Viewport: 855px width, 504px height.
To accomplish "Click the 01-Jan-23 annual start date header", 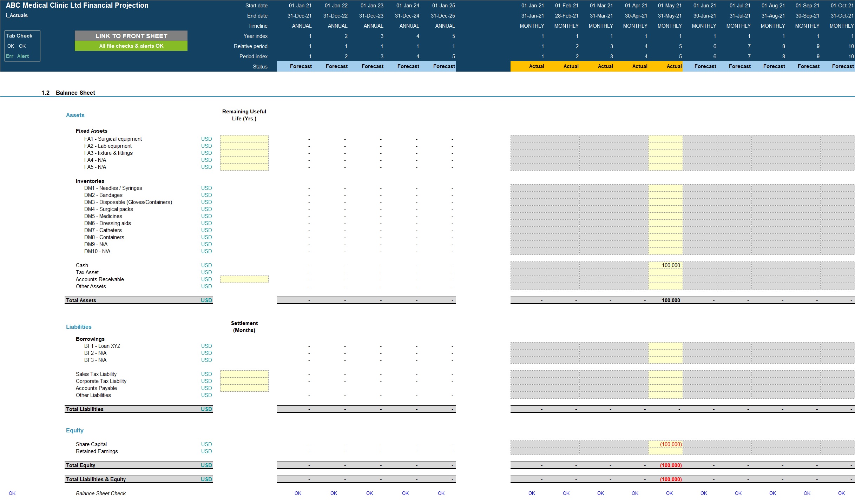I will pyautogui.click(x=372, y=6).
